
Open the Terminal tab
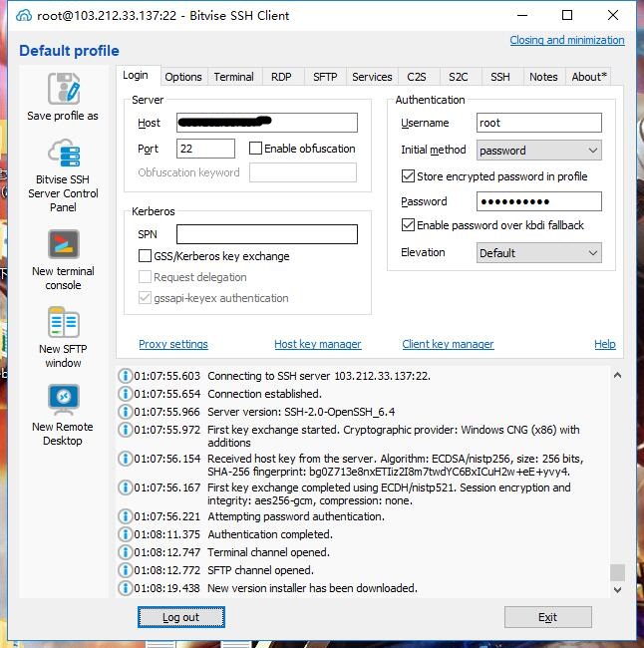(233, 77)
